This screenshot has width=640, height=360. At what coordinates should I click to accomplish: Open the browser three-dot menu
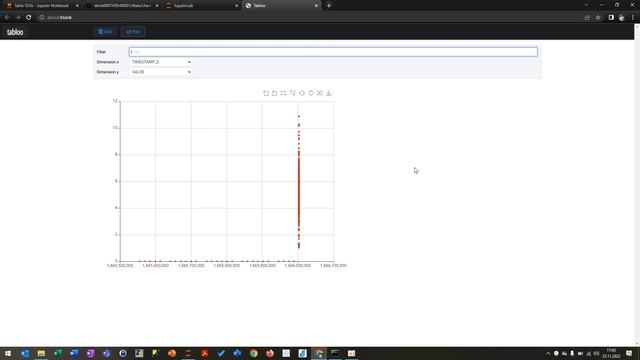(x=633, y=18)
